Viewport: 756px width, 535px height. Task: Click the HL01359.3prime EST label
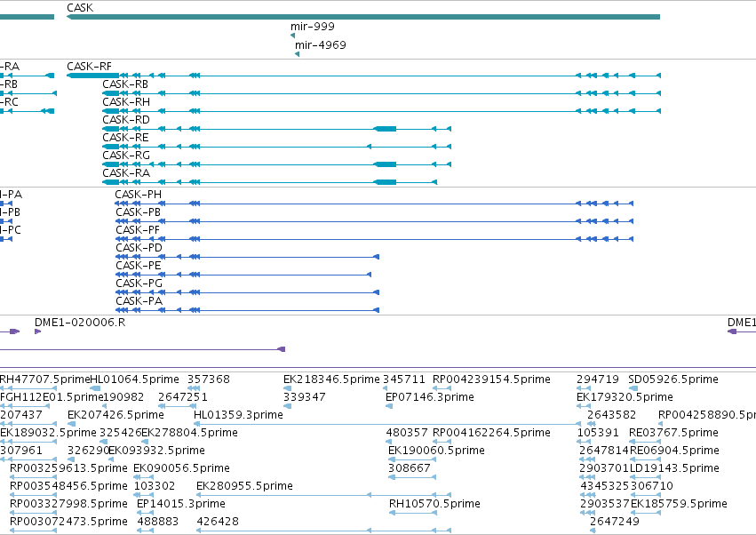[x=238, y=415]
